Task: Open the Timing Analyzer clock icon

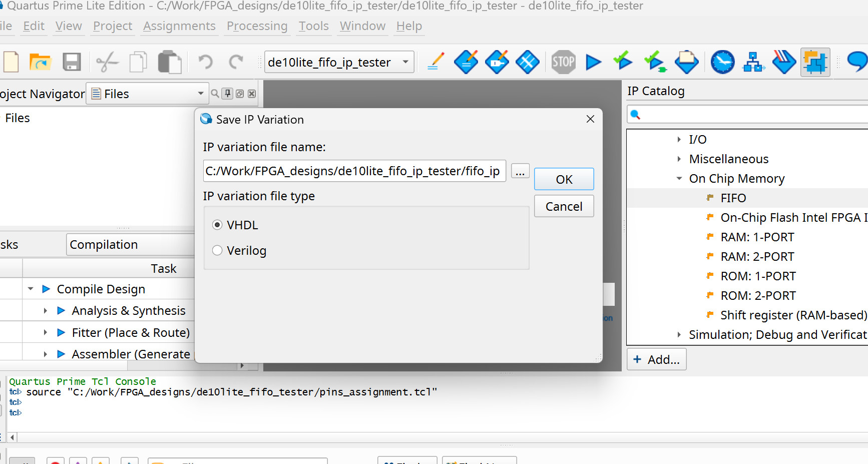Action: (x=722, y=62)
